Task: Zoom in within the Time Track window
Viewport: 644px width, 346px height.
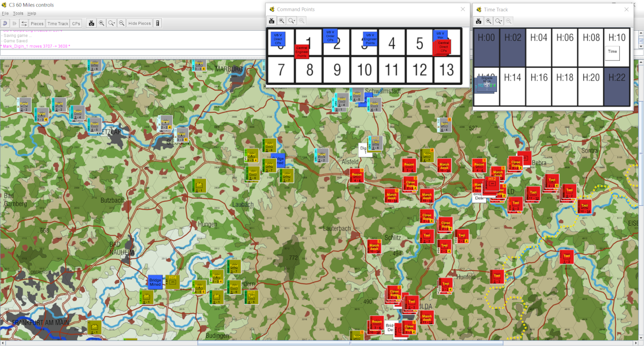Action: [x=488, y=21]
